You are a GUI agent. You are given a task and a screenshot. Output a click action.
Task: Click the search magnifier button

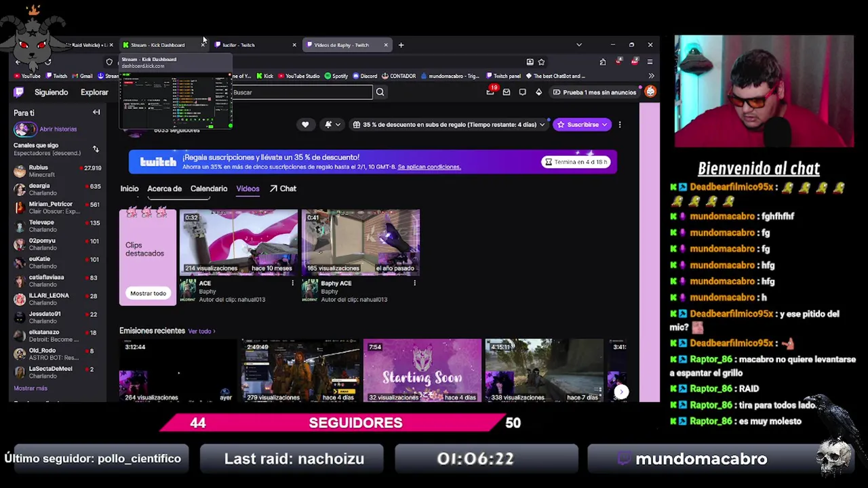coord(380,92)
